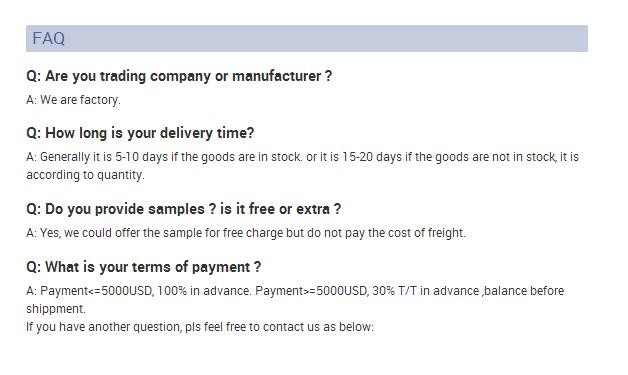The width and height of the screenshot is (628, 375).
Task: Click the '5-10 days' delivery answer line
Action: (x=302, y=157)
